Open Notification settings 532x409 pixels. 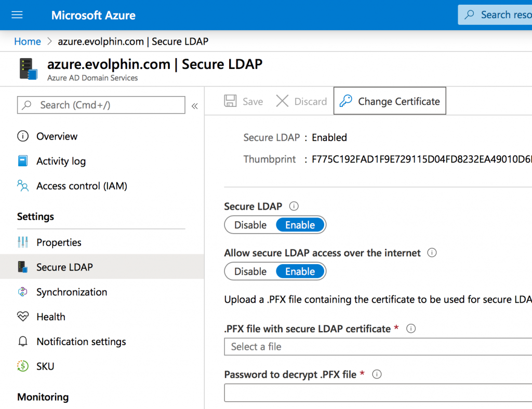(82, 342)
